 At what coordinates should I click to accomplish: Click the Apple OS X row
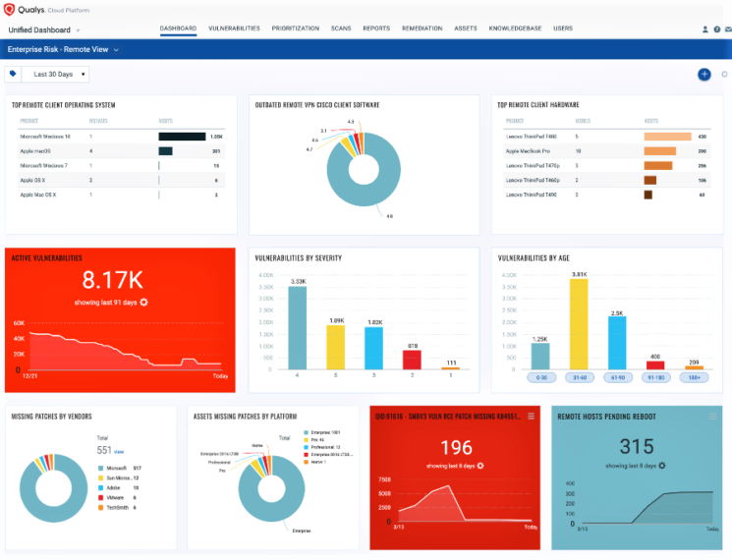coord(121,180)
